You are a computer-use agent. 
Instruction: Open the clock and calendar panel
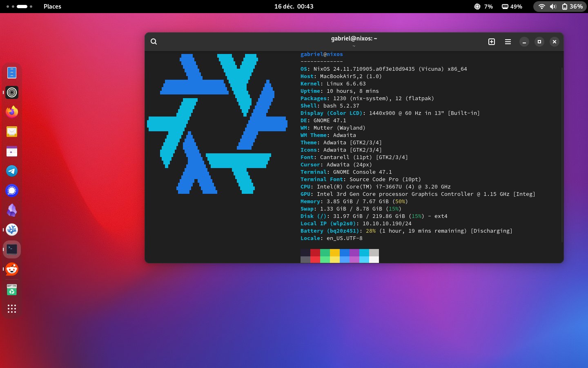tap(294, 7)
